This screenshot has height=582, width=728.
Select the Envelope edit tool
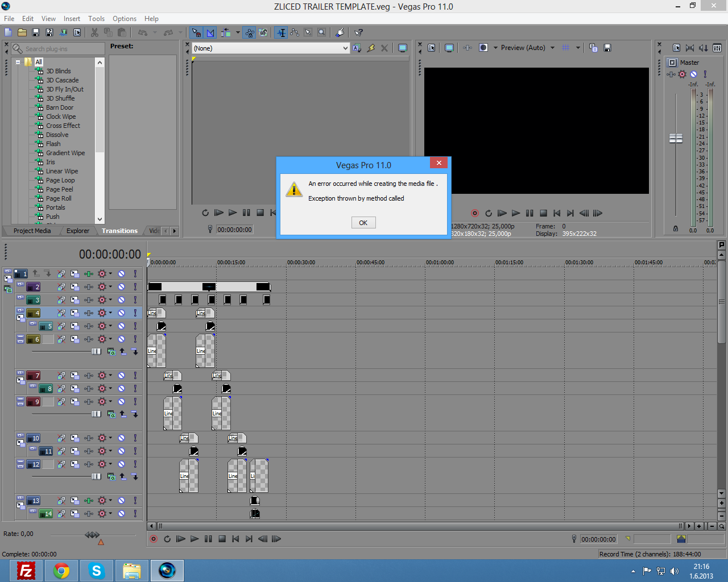coord(295,32)
